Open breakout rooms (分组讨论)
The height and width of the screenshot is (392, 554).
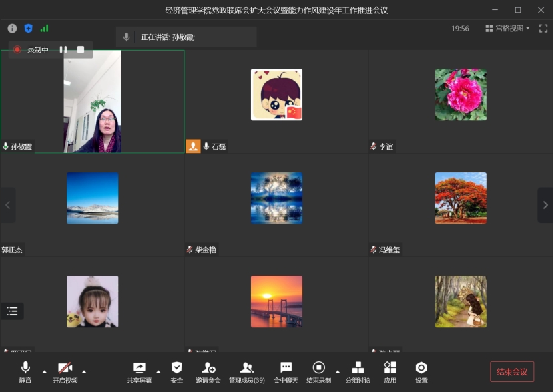tap(358, 371)
